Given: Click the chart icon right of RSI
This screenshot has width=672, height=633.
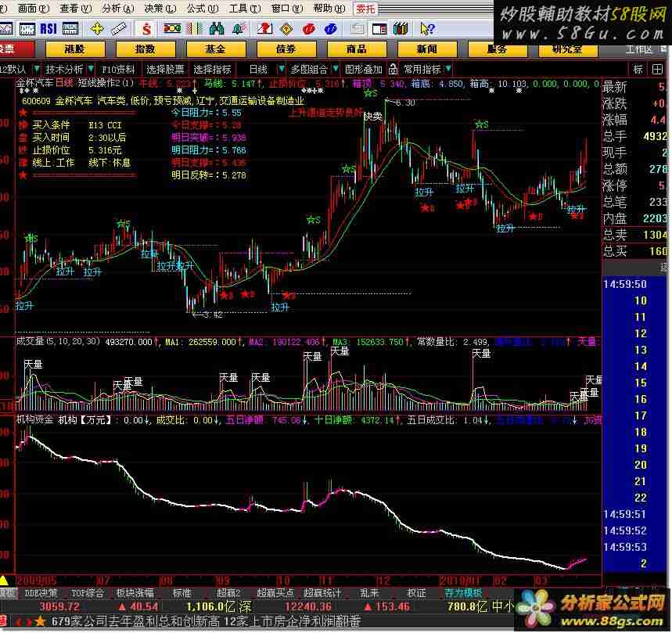Looking at the screenshot, I should pos(70,29).
